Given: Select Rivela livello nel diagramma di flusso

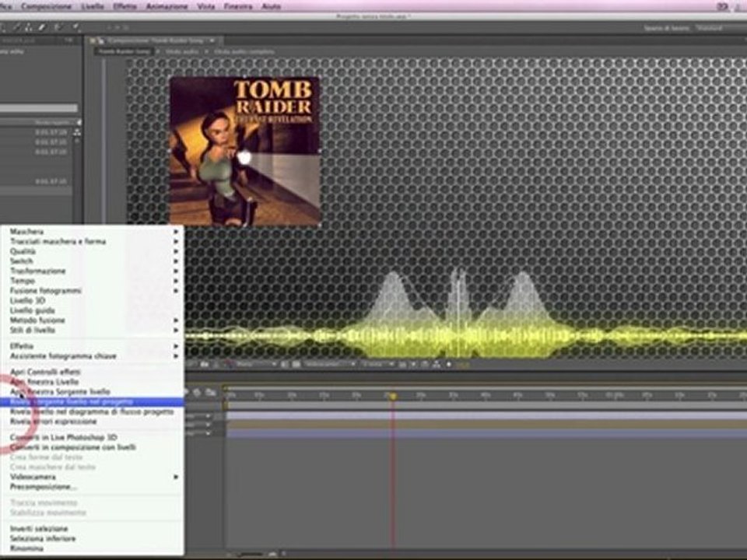Looking at the screenshot, I should click(93, 411).
